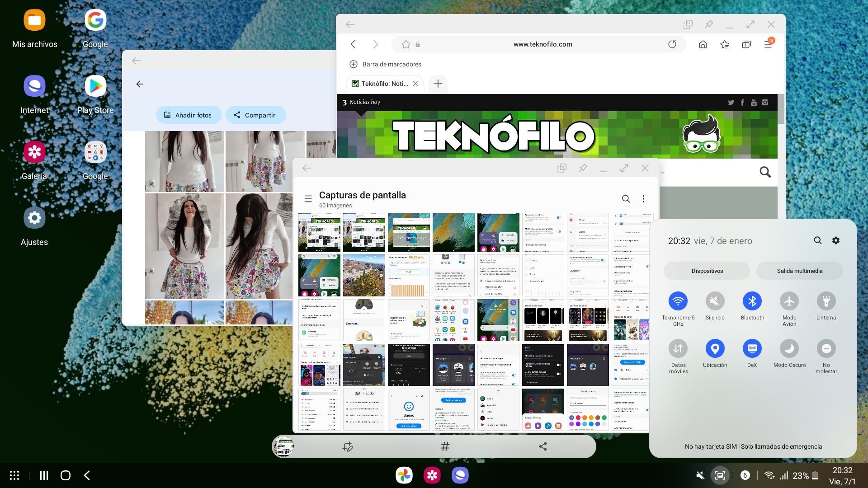The image size is (868, 488).
Task: Search in quick settings panel
Action: pos(818,240)
